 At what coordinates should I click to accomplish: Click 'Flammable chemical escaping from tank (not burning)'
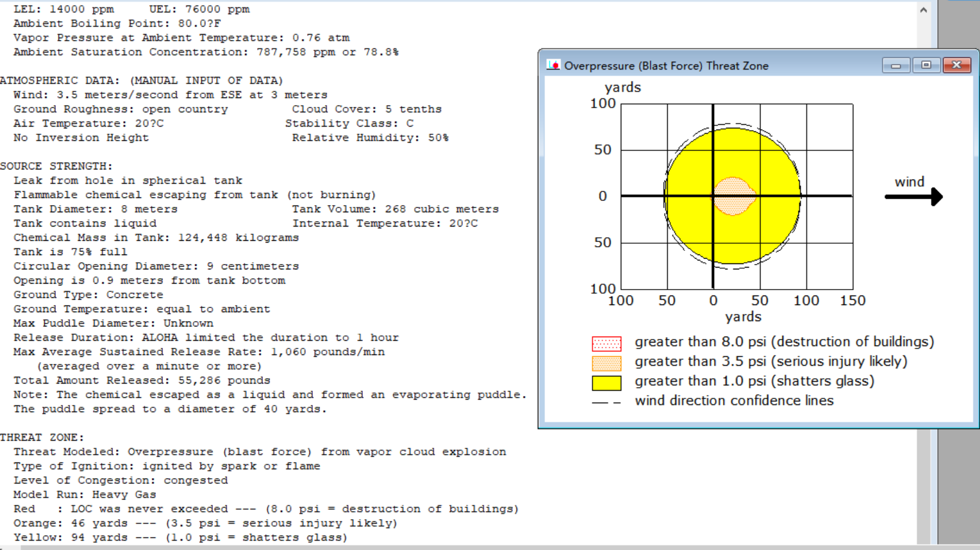tap(195, 195)
